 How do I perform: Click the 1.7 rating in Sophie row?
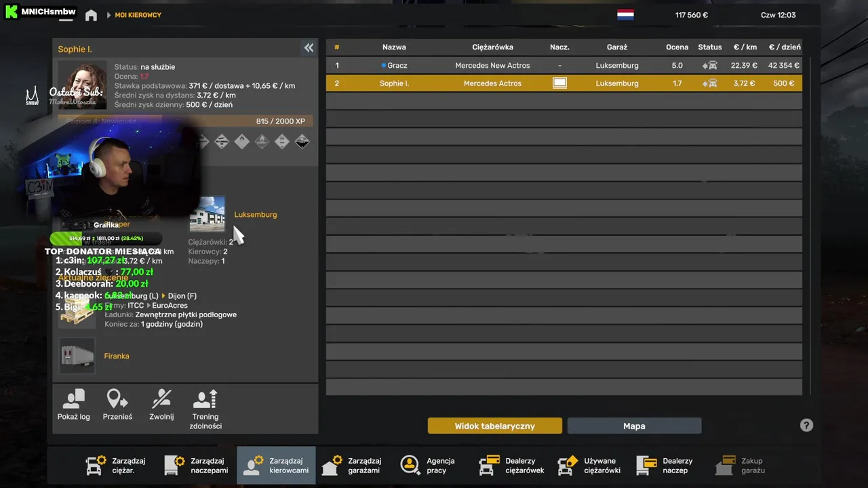tap(677, 83)
